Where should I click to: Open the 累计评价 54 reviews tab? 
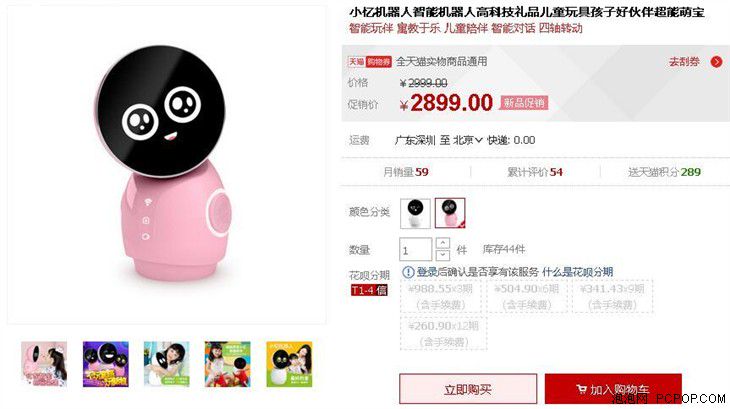pyautogui.click(x=534, y=172)
